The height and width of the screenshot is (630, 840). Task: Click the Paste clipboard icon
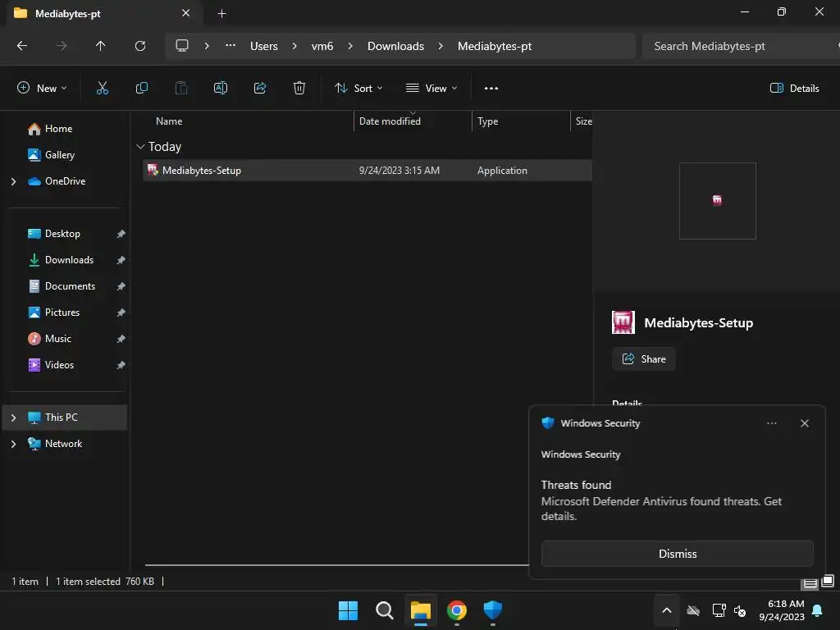coord(181,89)
